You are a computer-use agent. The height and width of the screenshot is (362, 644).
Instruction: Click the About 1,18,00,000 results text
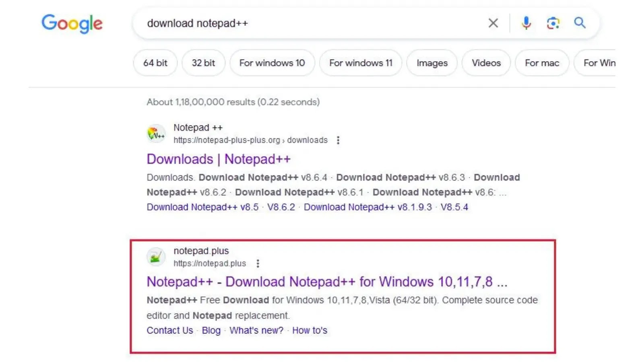tap(233, 102)
